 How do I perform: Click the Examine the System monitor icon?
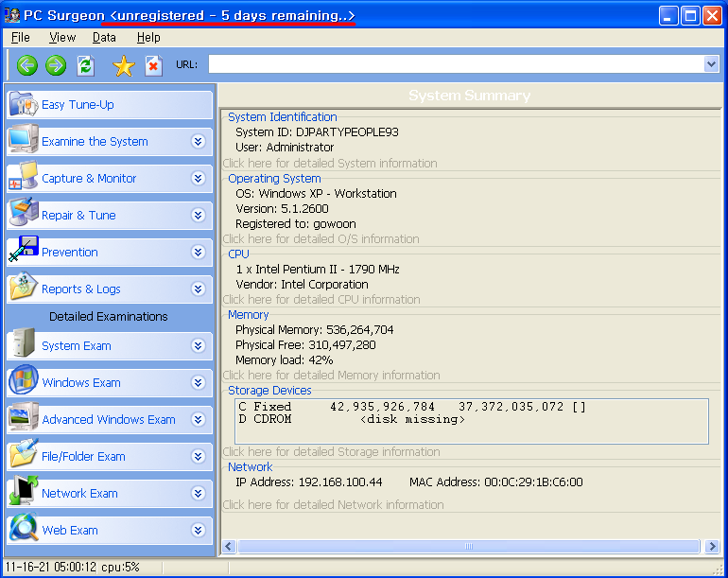click(x=23, y=139)
